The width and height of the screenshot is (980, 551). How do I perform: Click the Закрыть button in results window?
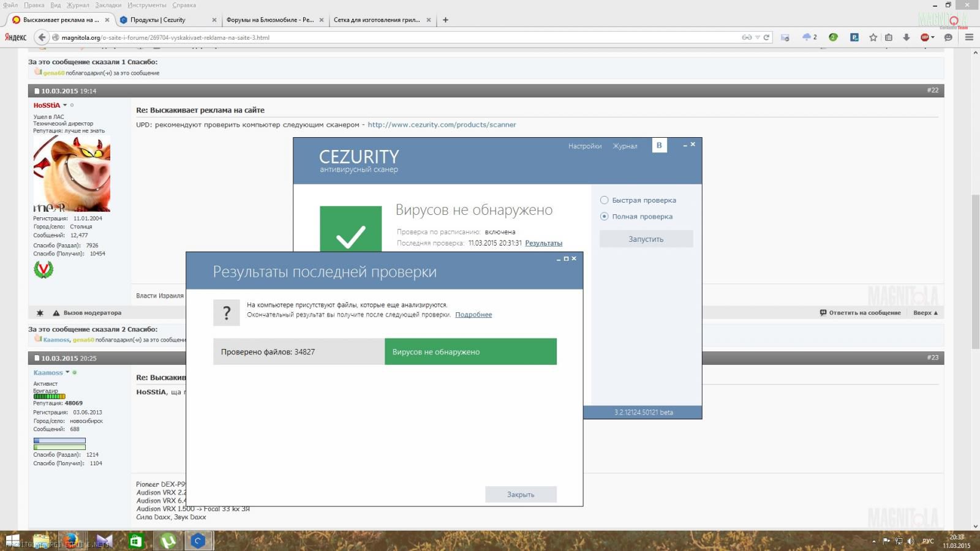521,494
